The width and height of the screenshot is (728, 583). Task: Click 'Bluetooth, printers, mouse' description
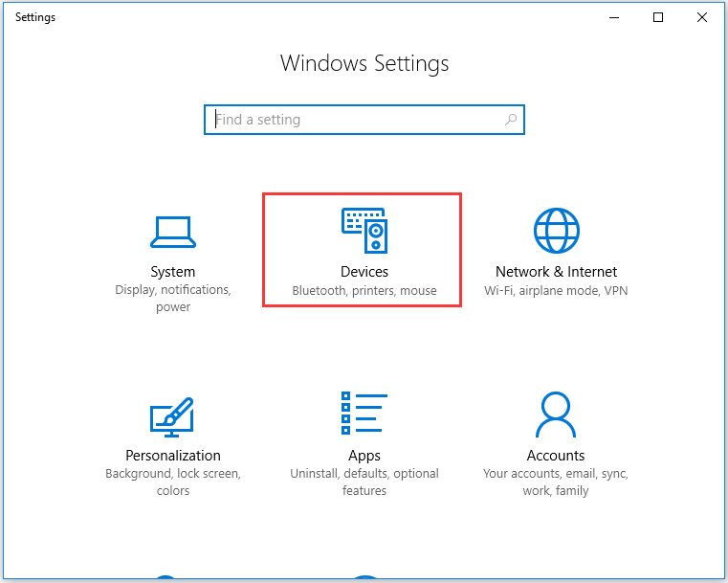click(x=364, y=291)
